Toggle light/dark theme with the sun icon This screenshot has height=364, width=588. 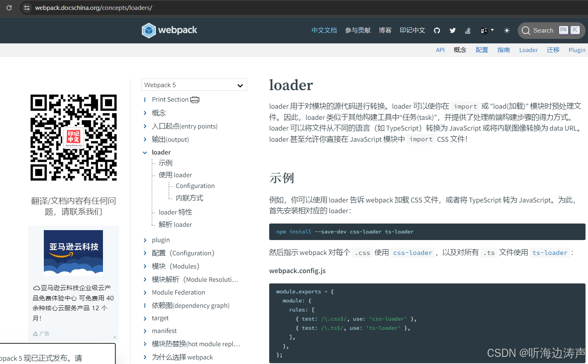coord(507,30)
